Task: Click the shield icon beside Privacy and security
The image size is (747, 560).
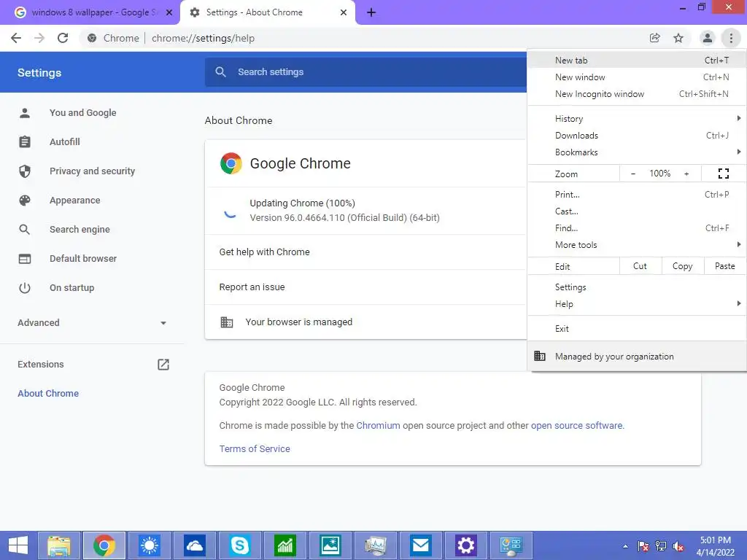Action: [x=25, y=171]
